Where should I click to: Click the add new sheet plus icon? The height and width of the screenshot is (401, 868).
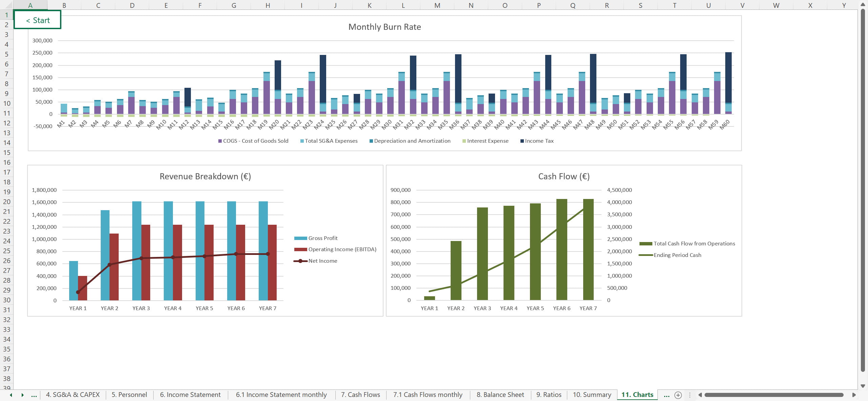pos(678,395)
